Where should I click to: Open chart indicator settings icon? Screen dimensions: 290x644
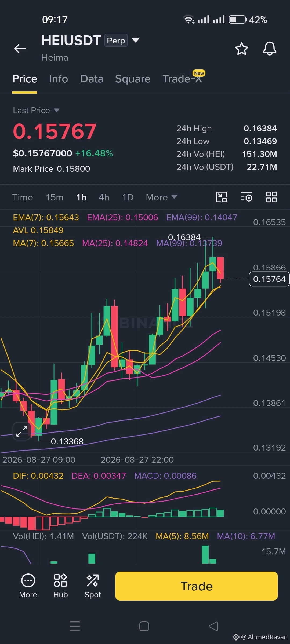pos(246,197)
